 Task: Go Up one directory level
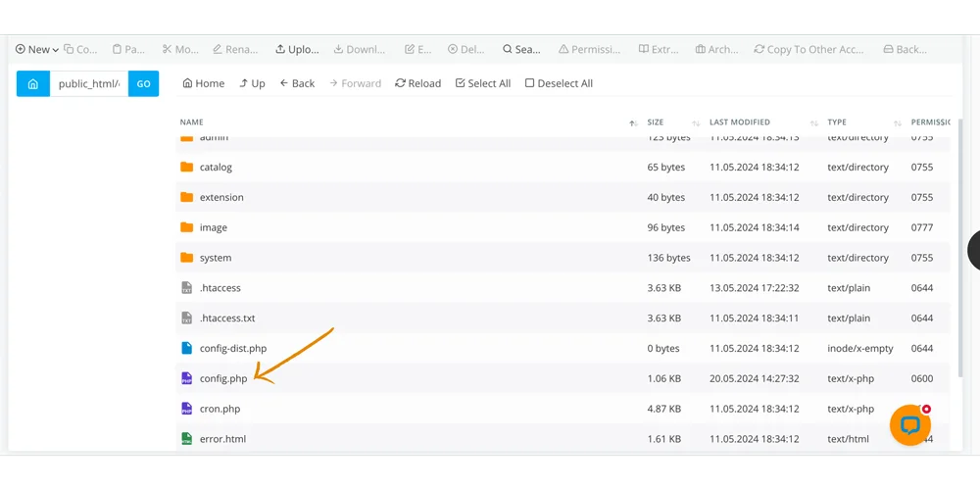coord(252,83)
